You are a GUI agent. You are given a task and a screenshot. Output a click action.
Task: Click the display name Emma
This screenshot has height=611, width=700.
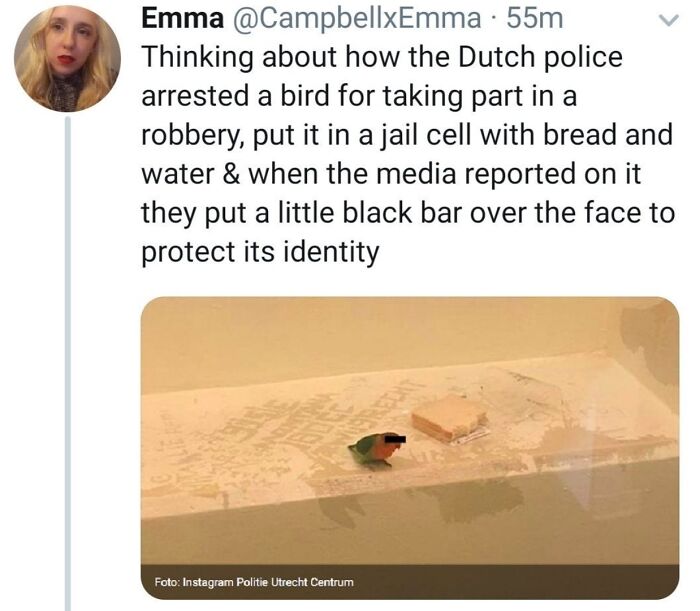pos(183,19)
